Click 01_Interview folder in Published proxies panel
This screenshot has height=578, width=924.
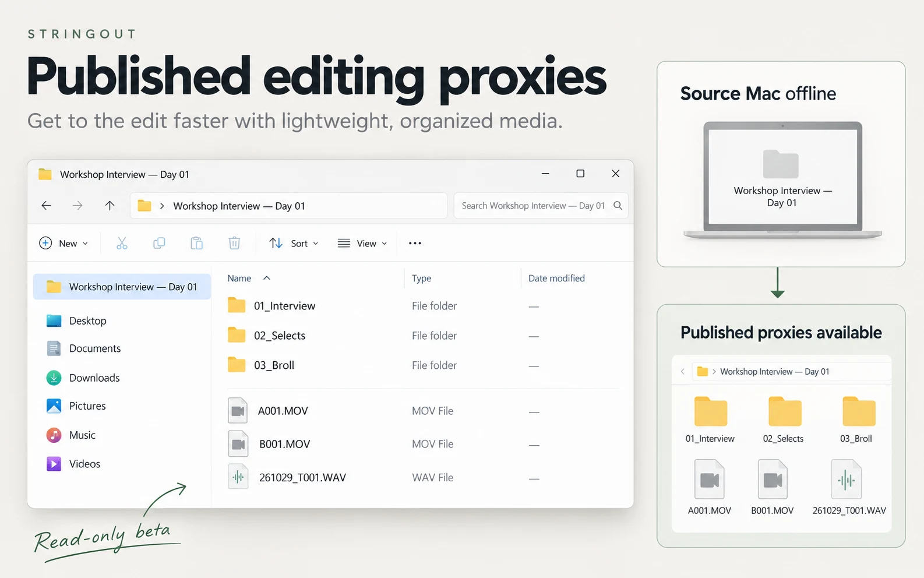[x=710, y=420]
